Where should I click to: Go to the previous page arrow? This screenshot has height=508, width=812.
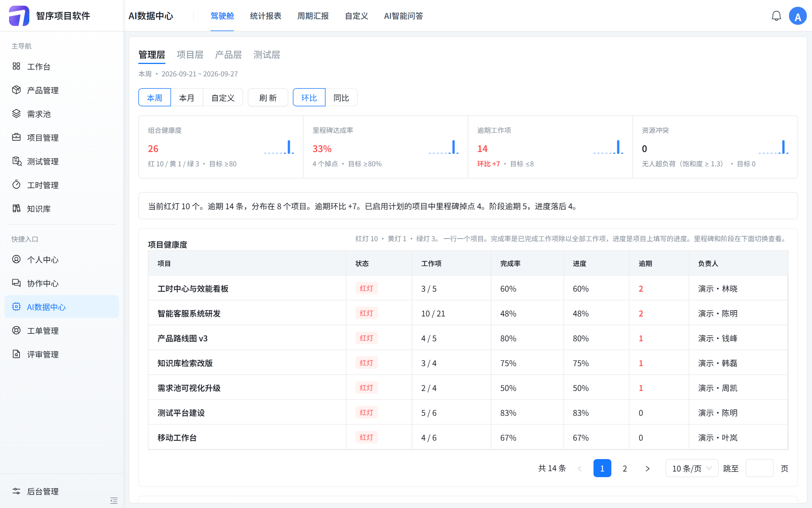(580, 468)
